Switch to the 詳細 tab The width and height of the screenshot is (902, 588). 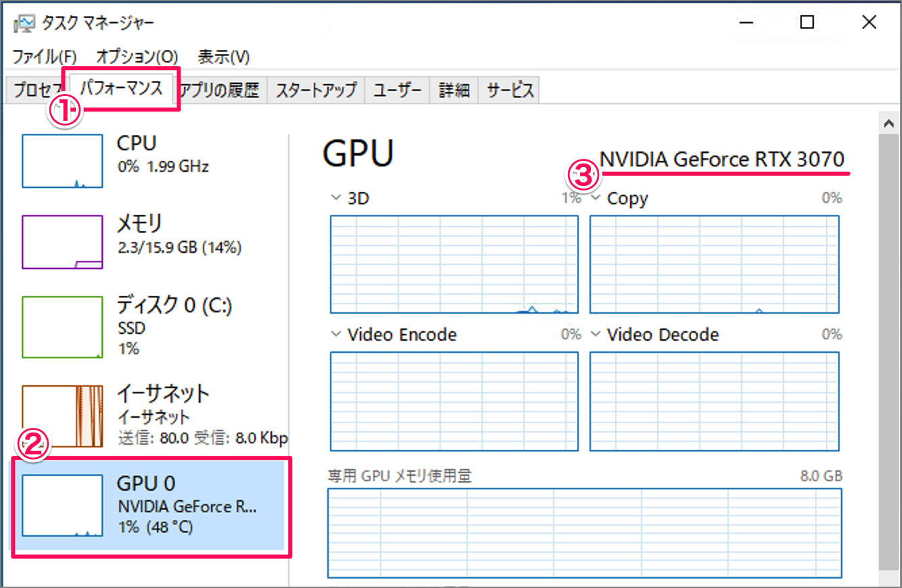coord(454,91)
